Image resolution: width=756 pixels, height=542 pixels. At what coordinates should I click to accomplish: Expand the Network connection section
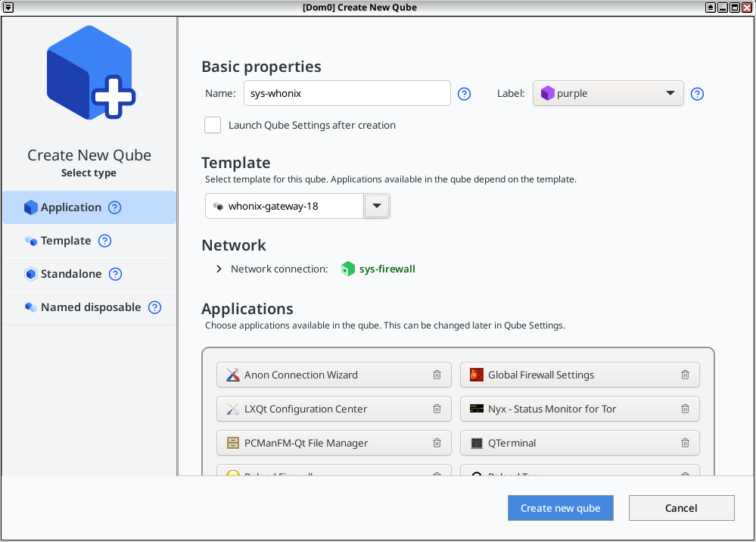coord(219,269)
